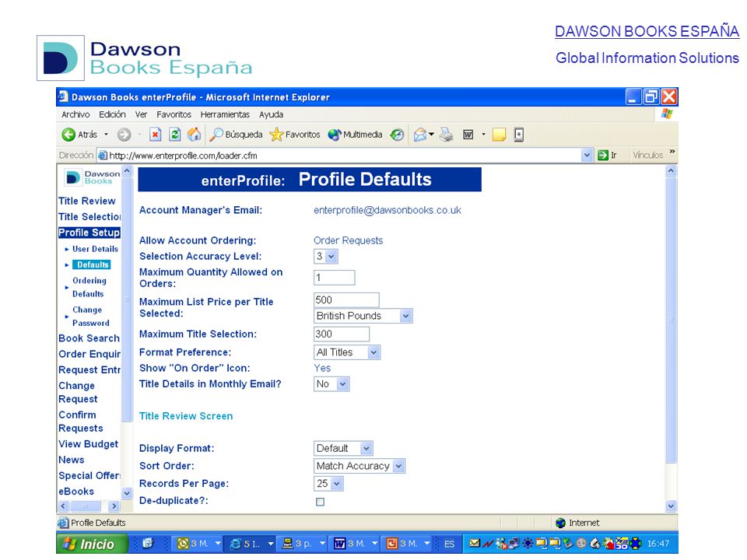Open the Favoritos star toolbar button

295,135
